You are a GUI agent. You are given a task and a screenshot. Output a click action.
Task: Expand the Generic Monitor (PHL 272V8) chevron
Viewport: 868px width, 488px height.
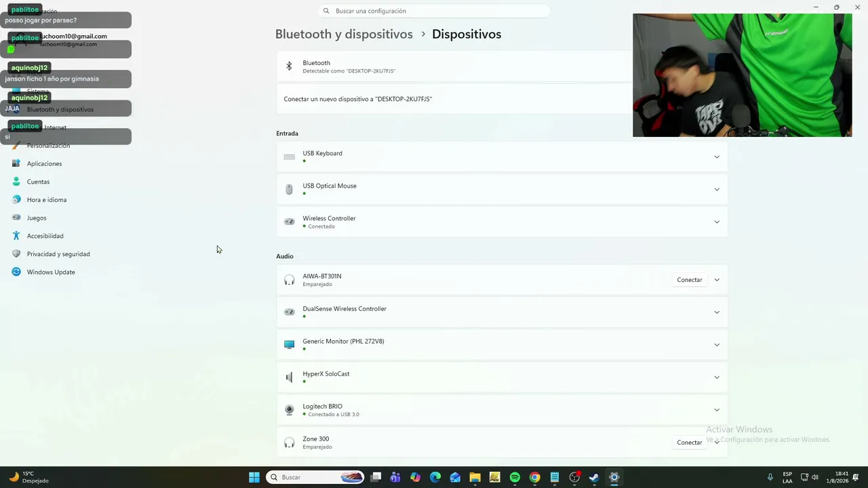[717, 345]
